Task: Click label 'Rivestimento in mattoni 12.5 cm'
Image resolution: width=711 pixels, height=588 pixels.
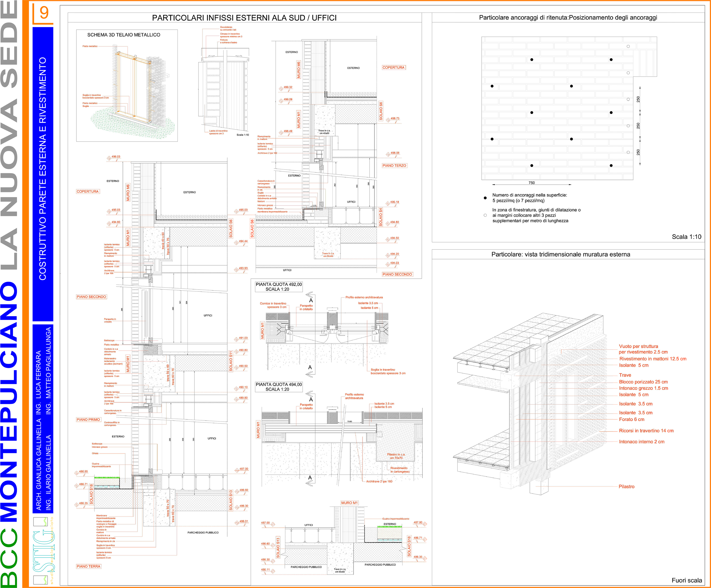Action: [x=653, y=359]
